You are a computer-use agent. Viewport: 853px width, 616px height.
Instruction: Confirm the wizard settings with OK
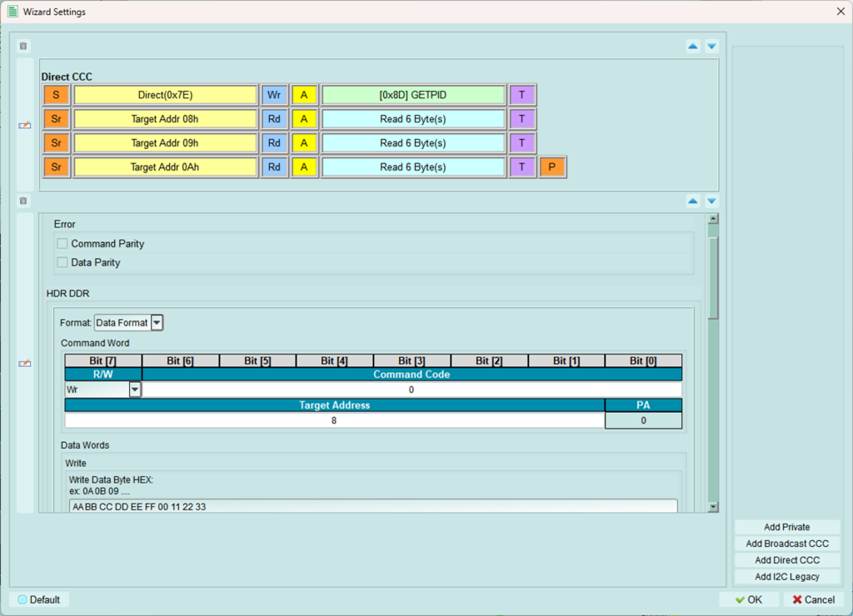click(748, 599)
